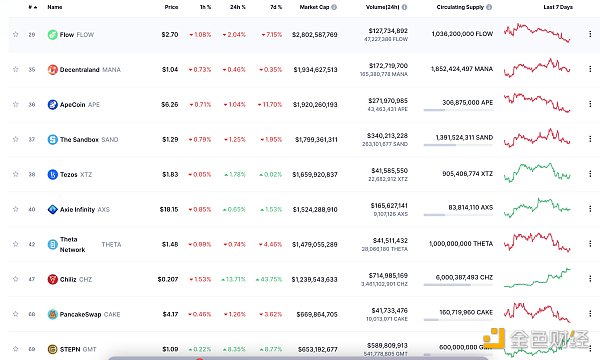Viewport: 600px width, 360px height.
Task: Click ApeCoin circulating supply progress bar
Action: point(458,110)
